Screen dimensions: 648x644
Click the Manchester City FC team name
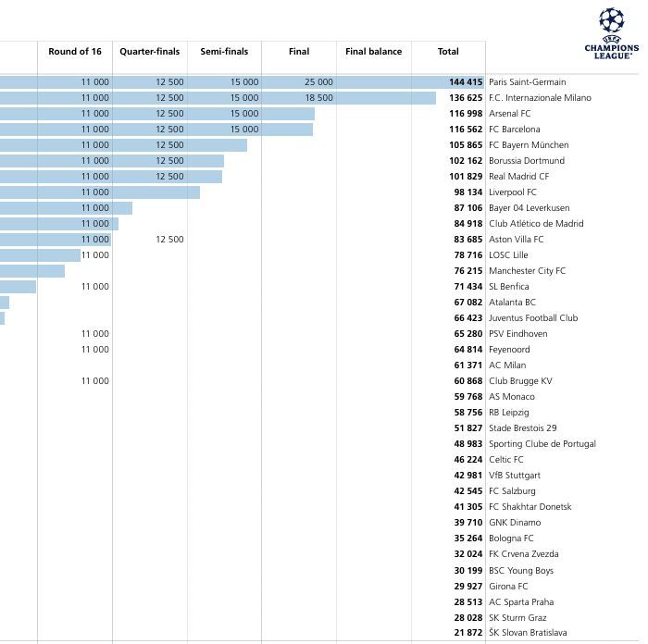[527, 271]
